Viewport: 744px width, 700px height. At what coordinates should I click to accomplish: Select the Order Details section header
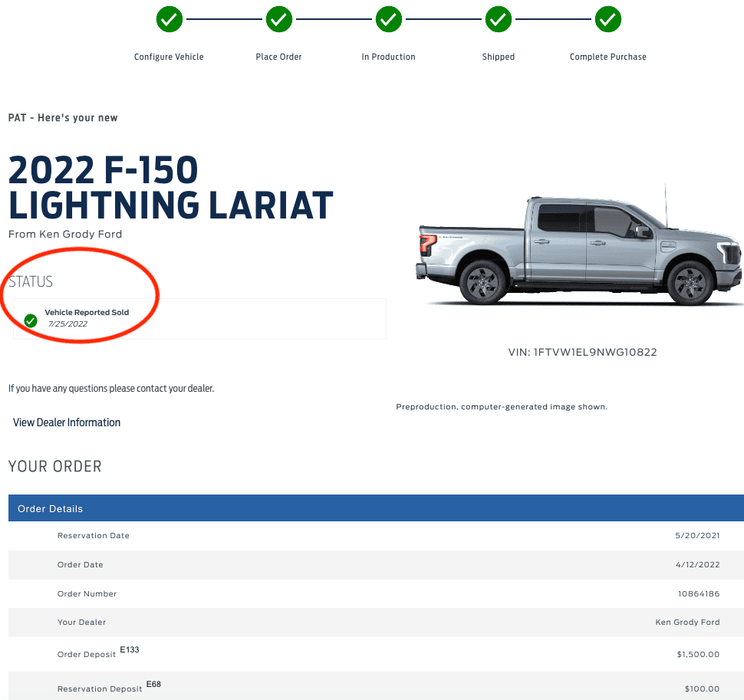(x=377, y=508)
